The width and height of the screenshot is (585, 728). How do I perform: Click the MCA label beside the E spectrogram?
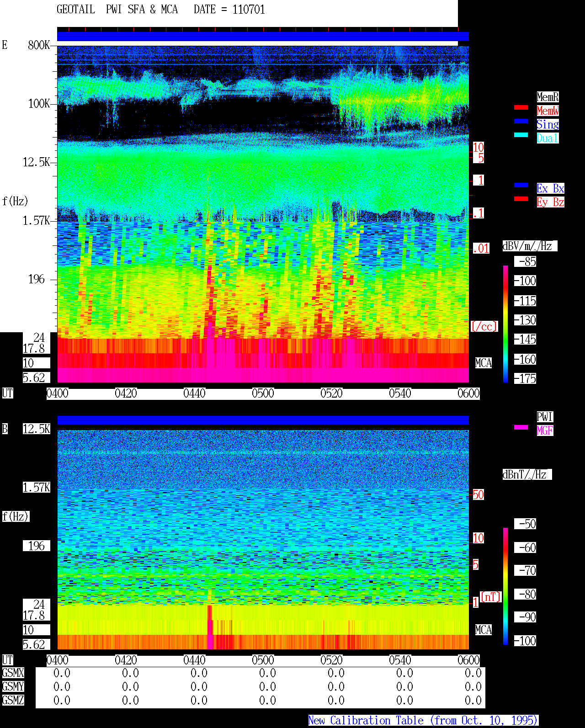coord(484,363)
